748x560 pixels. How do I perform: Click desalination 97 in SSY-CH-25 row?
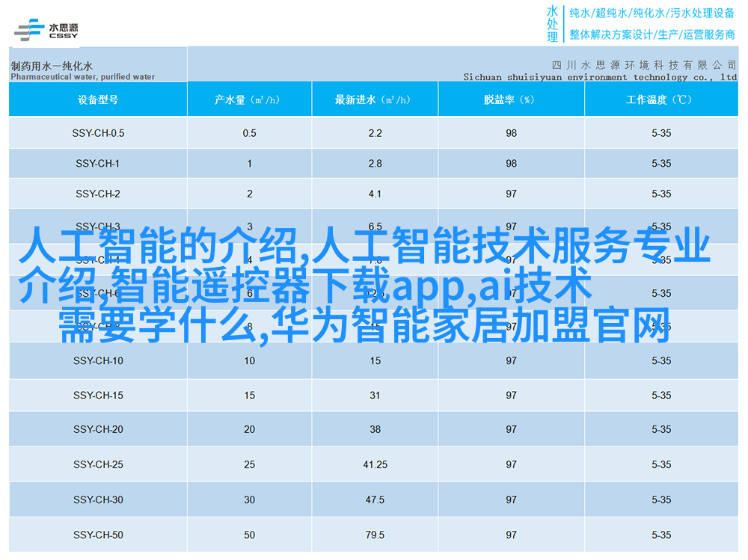512,464
